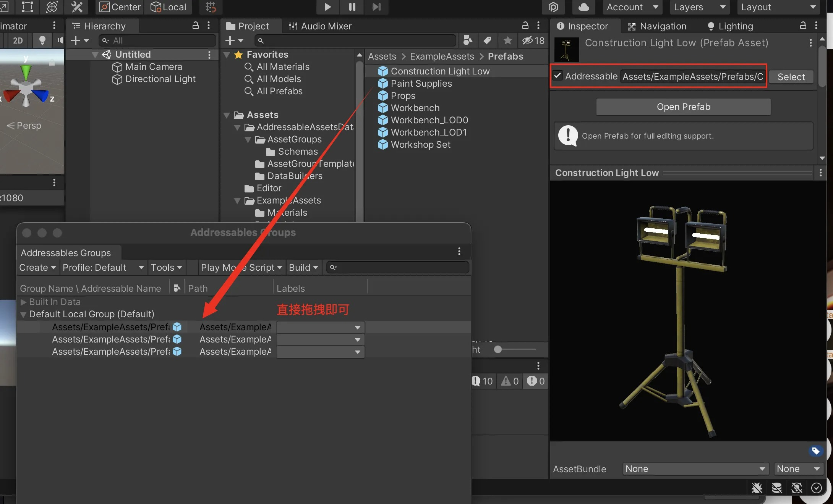This screenshot has height=504, width=833.
Task: Toggle 2D scene view mode
Action: [18, 40]
